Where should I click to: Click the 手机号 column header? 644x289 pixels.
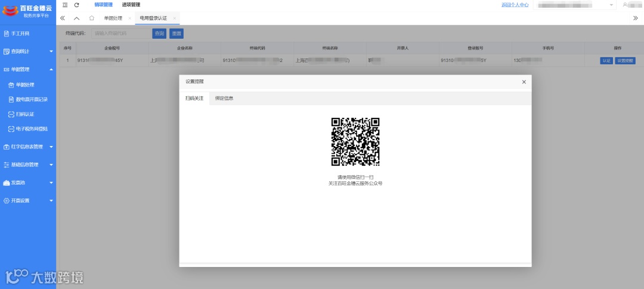point(548,48)
